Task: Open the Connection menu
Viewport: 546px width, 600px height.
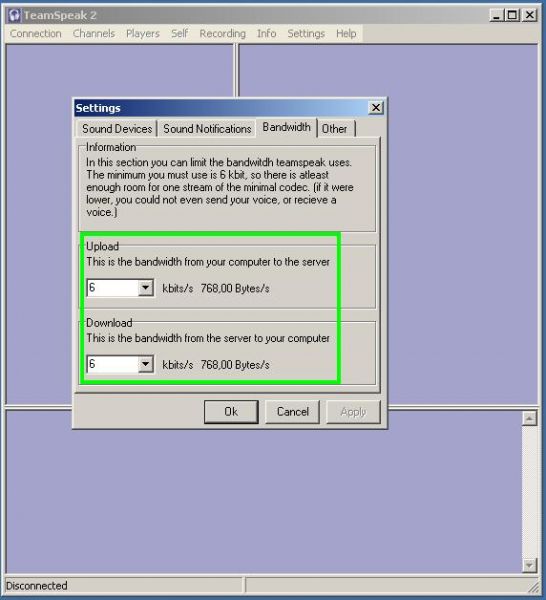Action: (36, 34)
